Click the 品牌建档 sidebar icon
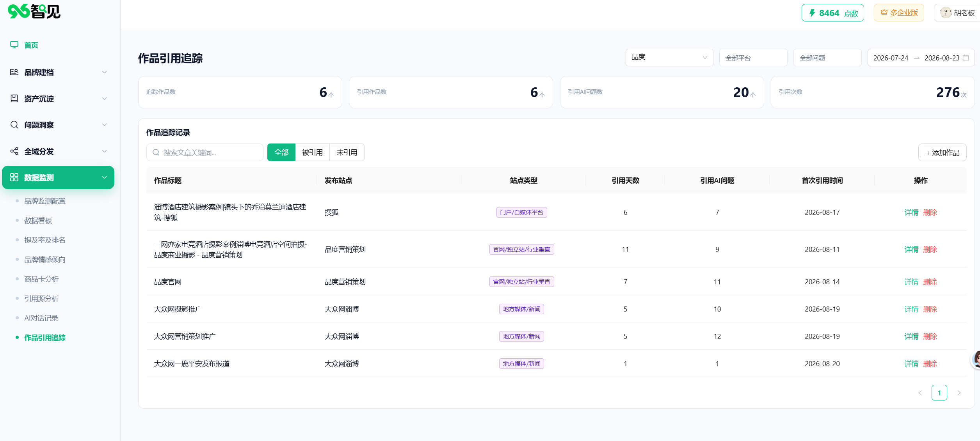980x441 pixels. tap(14, 72)
